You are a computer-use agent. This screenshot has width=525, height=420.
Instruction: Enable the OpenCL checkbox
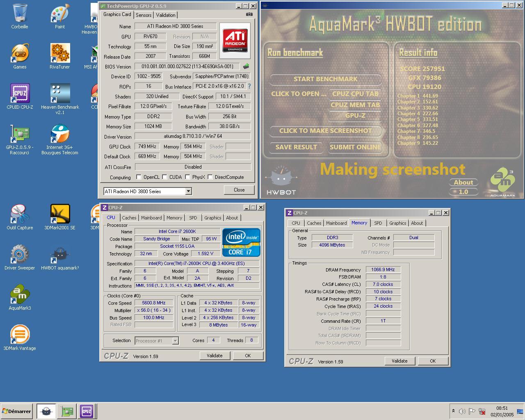[139, 177]
